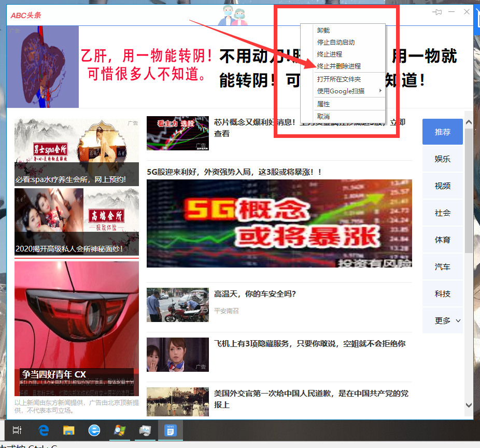
Task: Expand the 更多 category list
Action: pyautogui.click(x=442, y=320)
